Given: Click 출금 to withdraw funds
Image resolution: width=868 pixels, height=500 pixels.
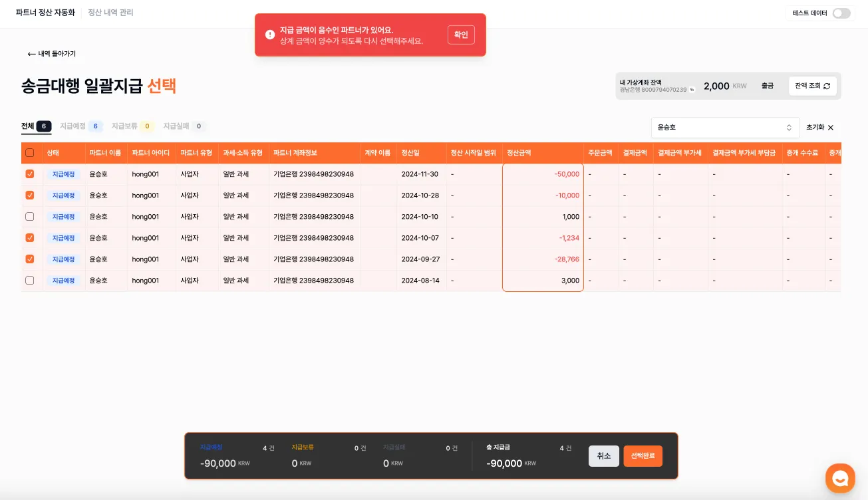Looking at the screenshot, I should pyautogui.click(x=767, y=86).
